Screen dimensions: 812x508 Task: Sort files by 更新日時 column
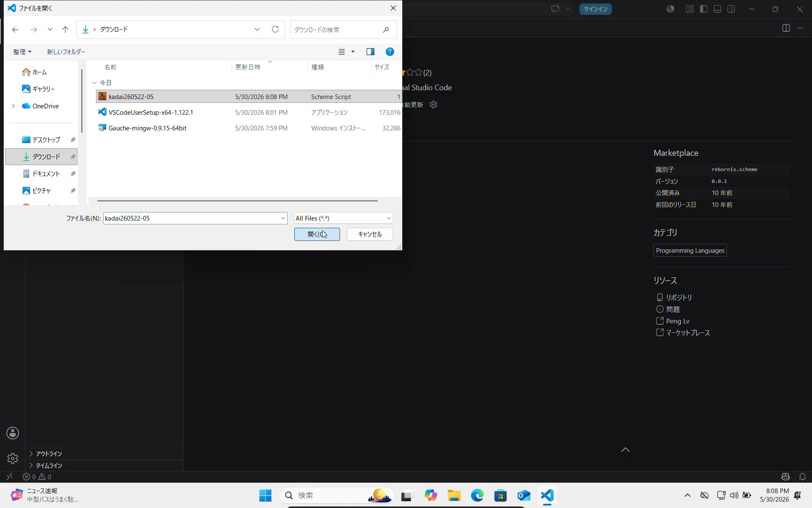[x=248, y=67]
